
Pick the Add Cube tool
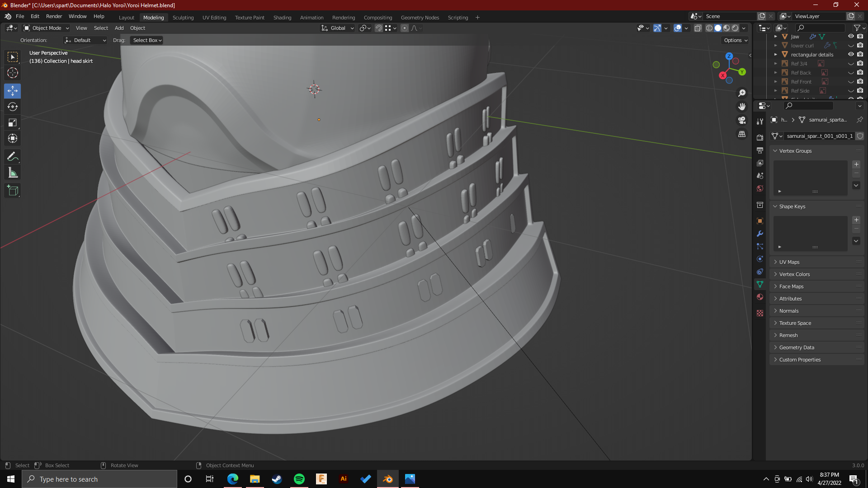point(13,191)
